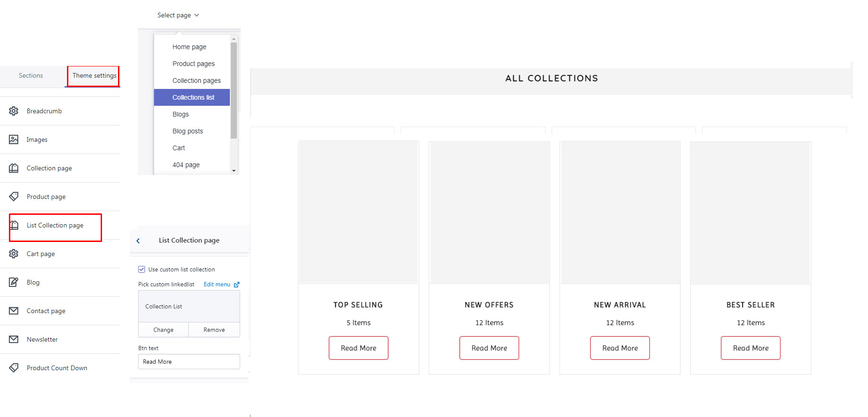Click the Change button for Collection List
868x417 pixels.
163,330
